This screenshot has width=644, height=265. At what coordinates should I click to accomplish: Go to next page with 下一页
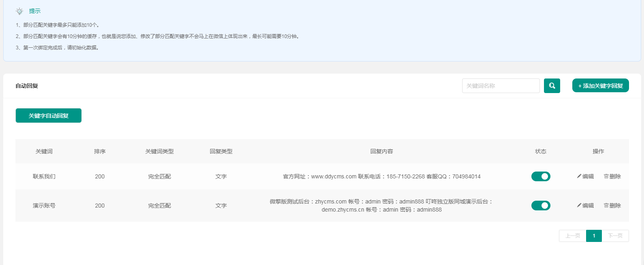[615, 236]
